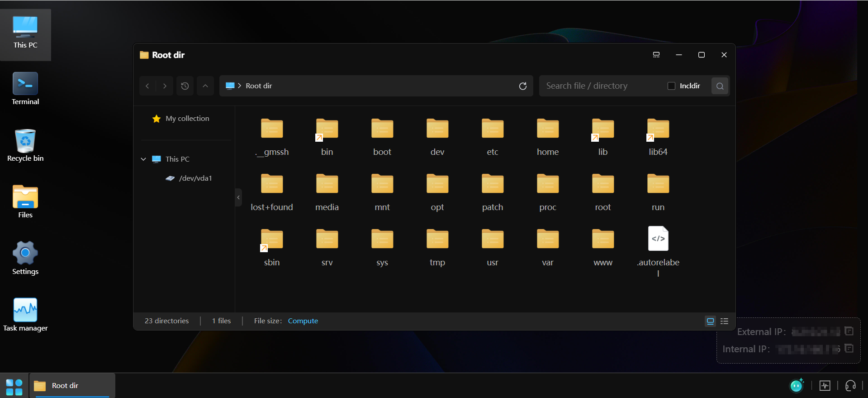Viewport: 868px width, 398px height.
Task: Select the proc folder
Action: [548, 193]
